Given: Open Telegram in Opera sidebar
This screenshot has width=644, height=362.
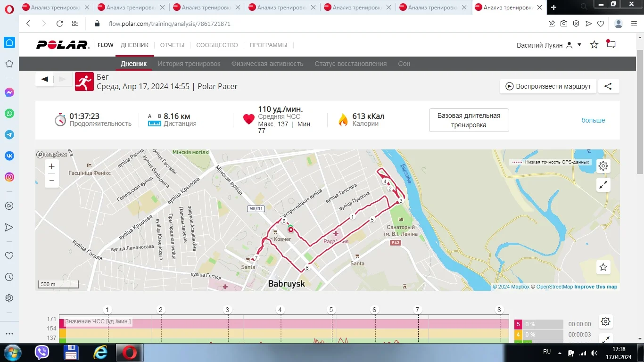Looking at the screenshot, I should [9, 135].
